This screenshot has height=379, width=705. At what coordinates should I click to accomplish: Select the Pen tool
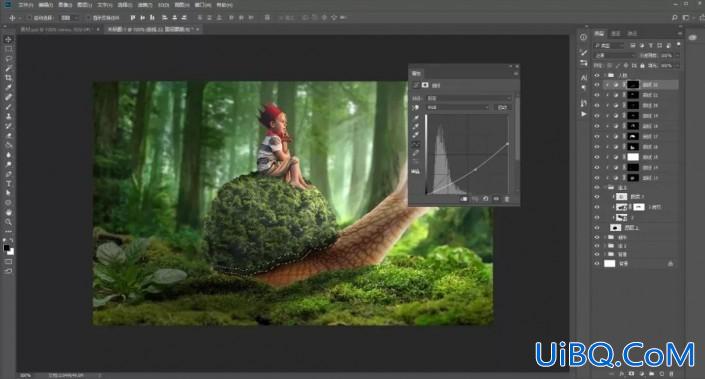(9, 174)
